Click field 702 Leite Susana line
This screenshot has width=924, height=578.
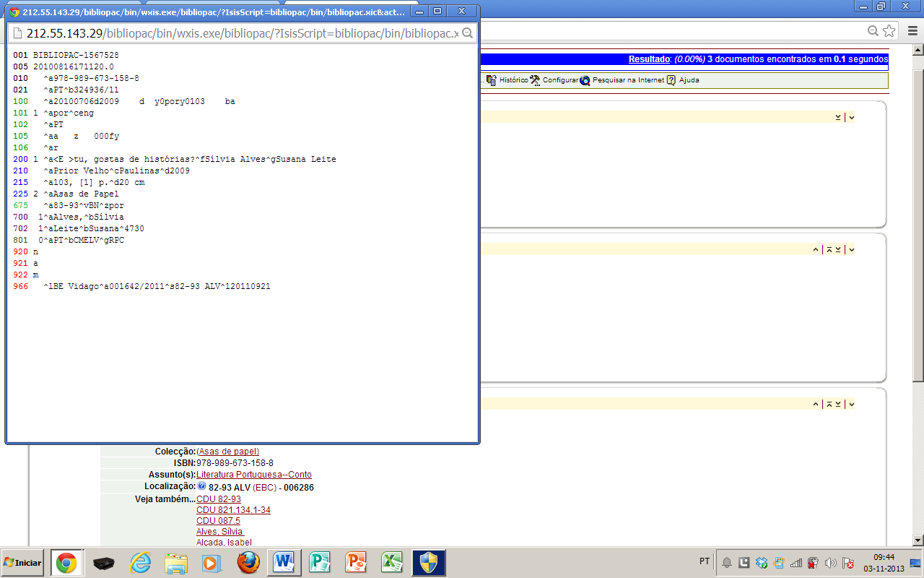tap(78, 228)
